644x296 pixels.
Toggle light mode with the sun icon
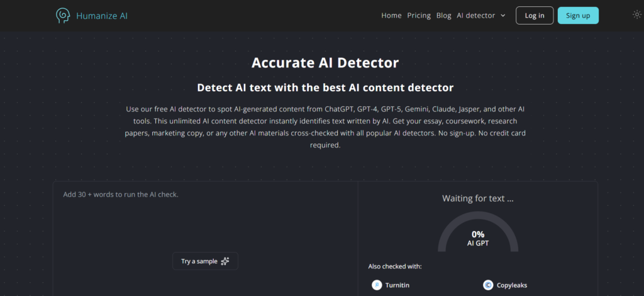click(636, 15)
